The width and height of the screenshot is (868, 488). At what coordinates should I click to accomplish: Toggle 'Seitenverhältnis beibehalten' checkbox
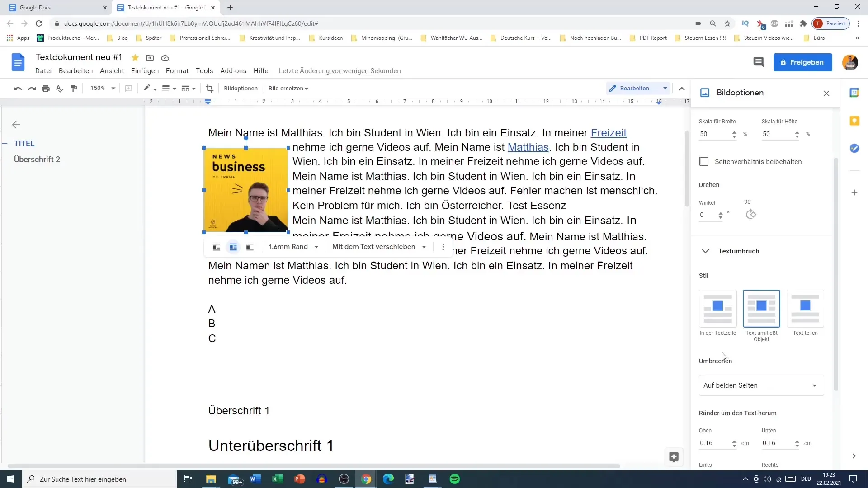pyautogui.click(x=705, y=162)
